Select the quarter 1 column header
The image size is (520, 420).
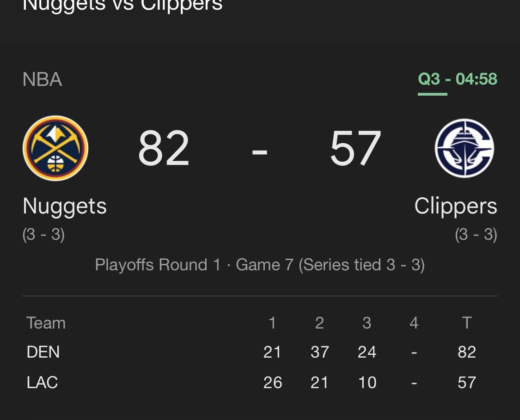[272, 323]
